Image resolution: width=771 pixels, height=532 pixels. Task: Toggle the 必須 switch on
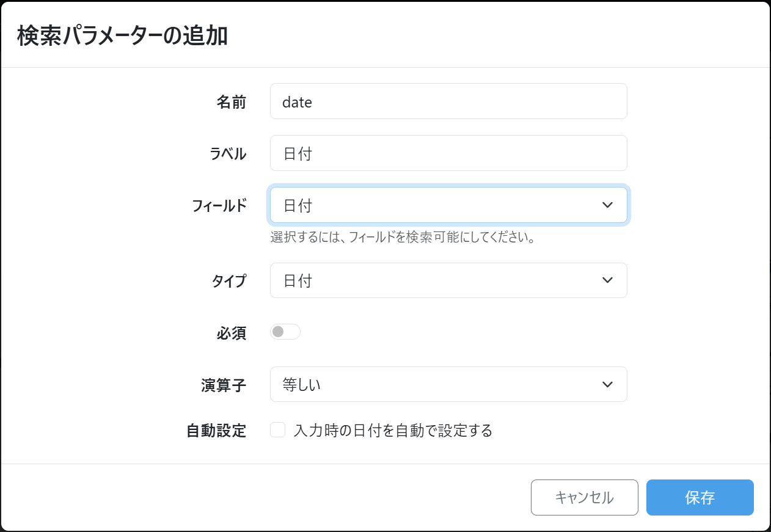[285, 332]
